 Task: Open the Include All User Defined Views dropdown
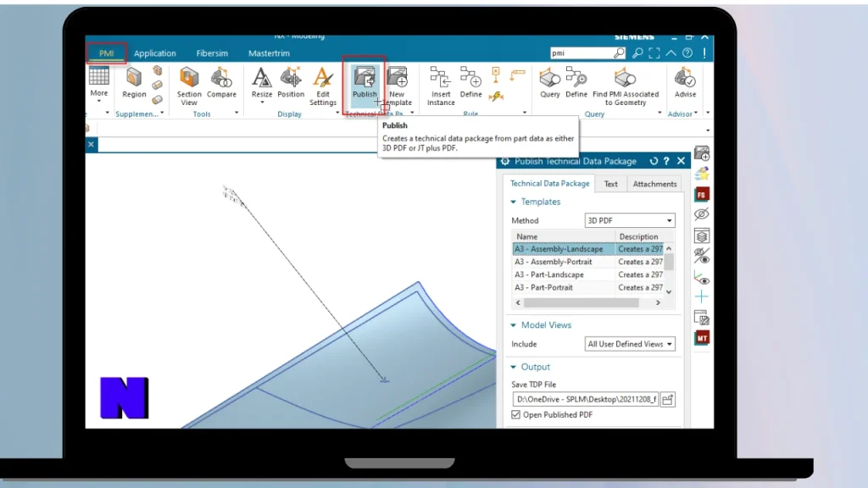(630, 344)
